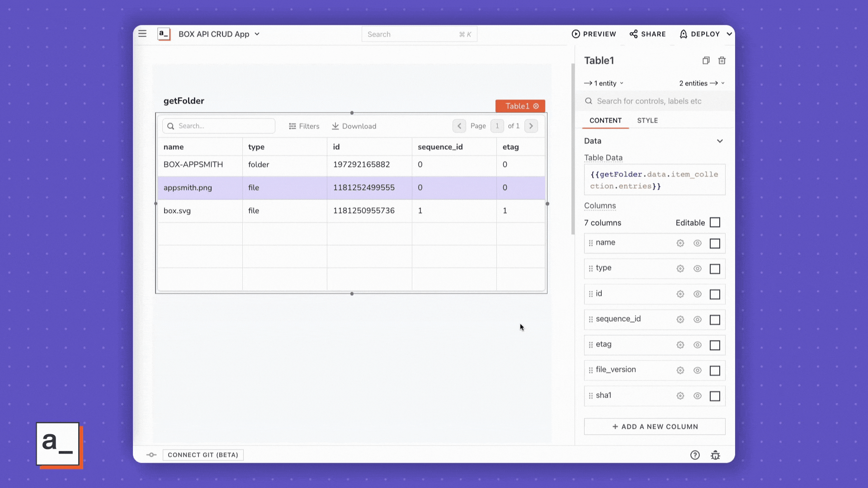Select the appsmith.png row
Screen dimensions: 868x488
click(351, 188)
